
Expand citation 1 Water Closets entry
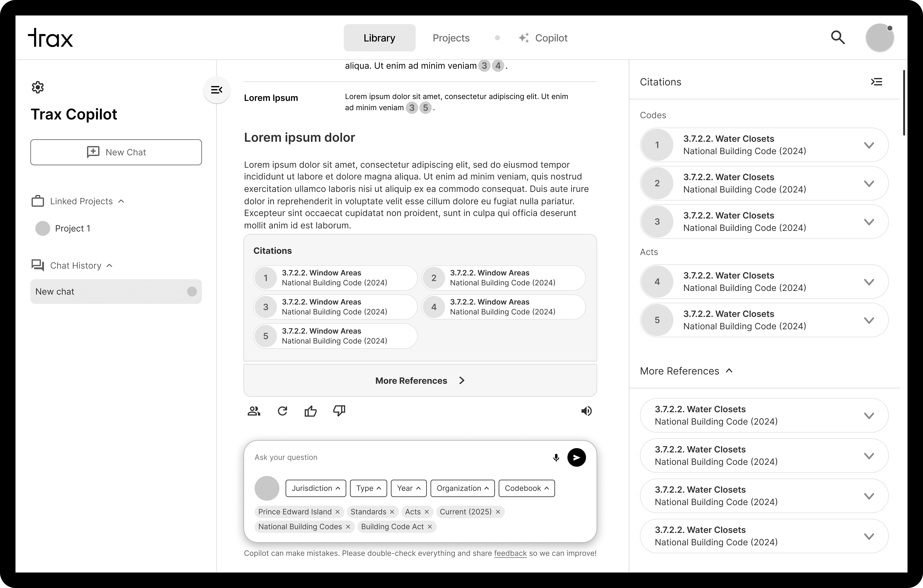(x=869, y=145)
